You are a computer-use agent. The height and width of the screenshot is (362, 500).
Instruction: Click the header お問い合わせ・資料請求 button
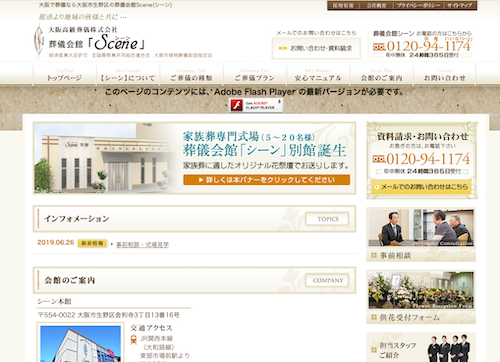tap(316, 48)
